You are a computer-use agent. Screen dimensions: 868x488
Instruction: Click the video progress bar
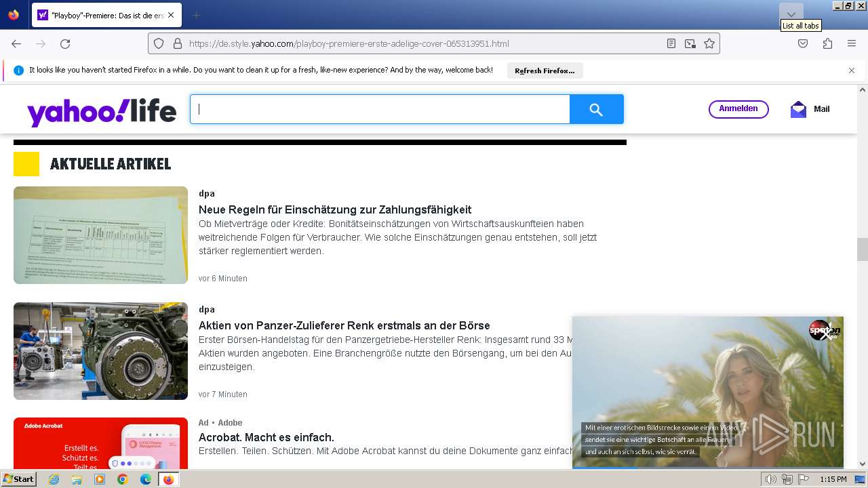(x=708, y=467)
